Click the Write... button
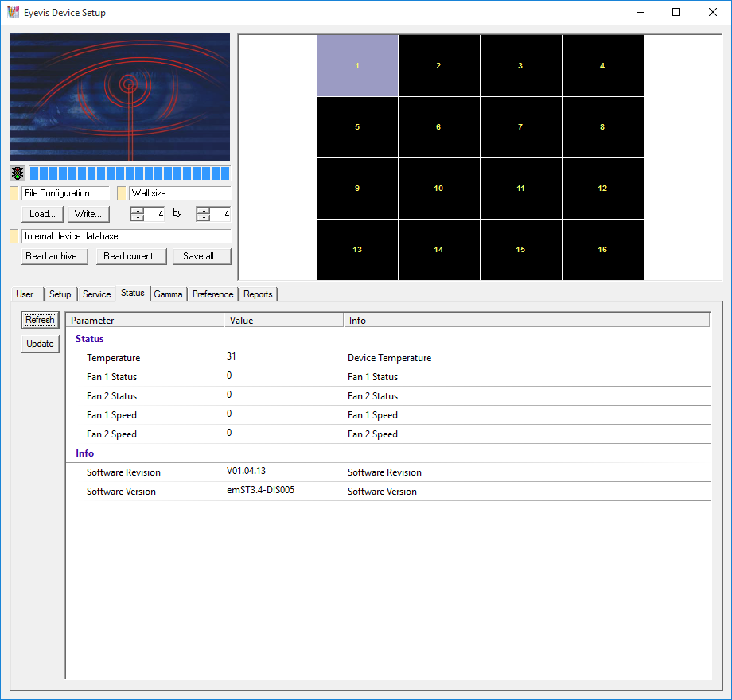The width and height of the screenshot is (732, 700). pos(88,214)
